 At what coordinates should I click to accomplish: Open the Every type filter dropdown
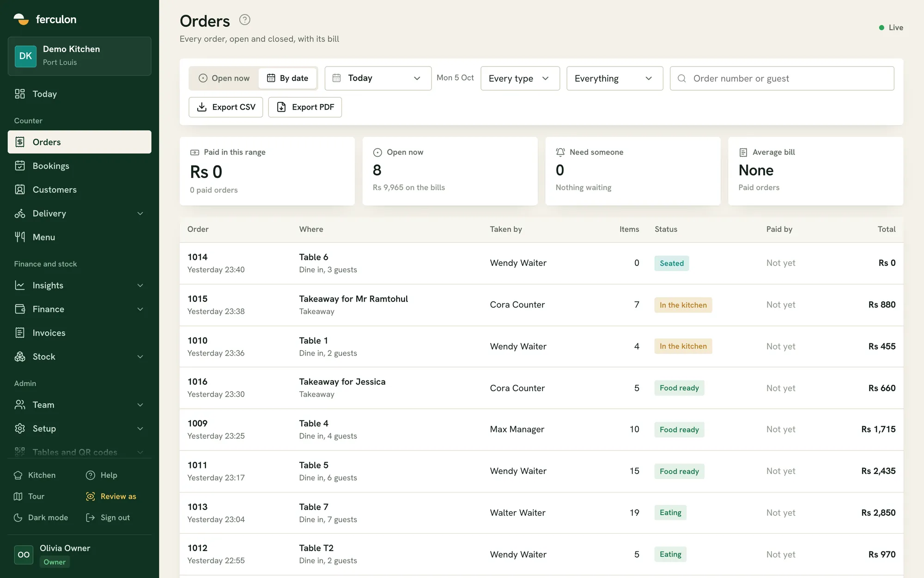(520, 78)
